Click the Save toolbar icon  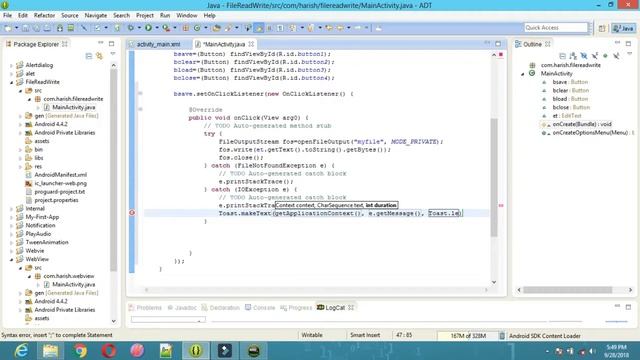point(25,28)
